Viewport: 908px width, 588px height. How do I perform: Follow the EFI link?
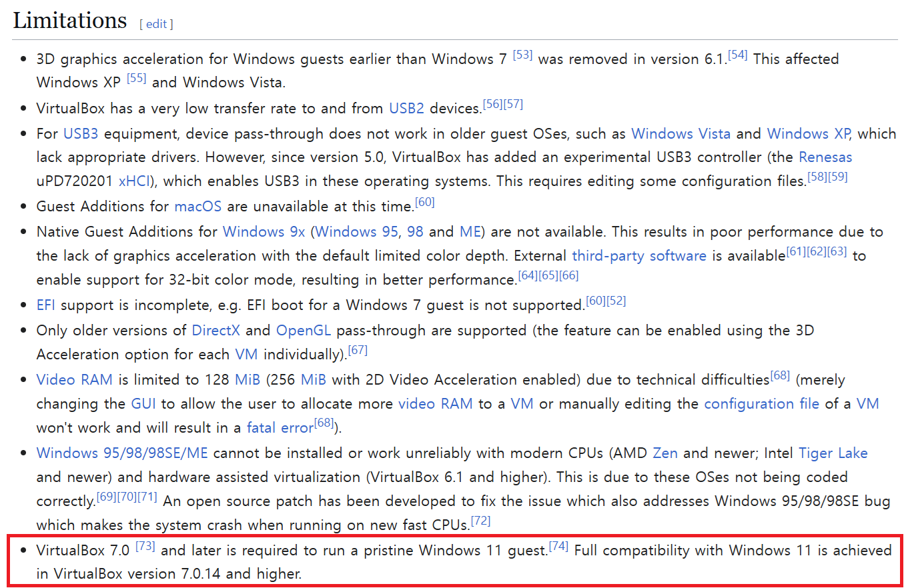tap(46, 305)
